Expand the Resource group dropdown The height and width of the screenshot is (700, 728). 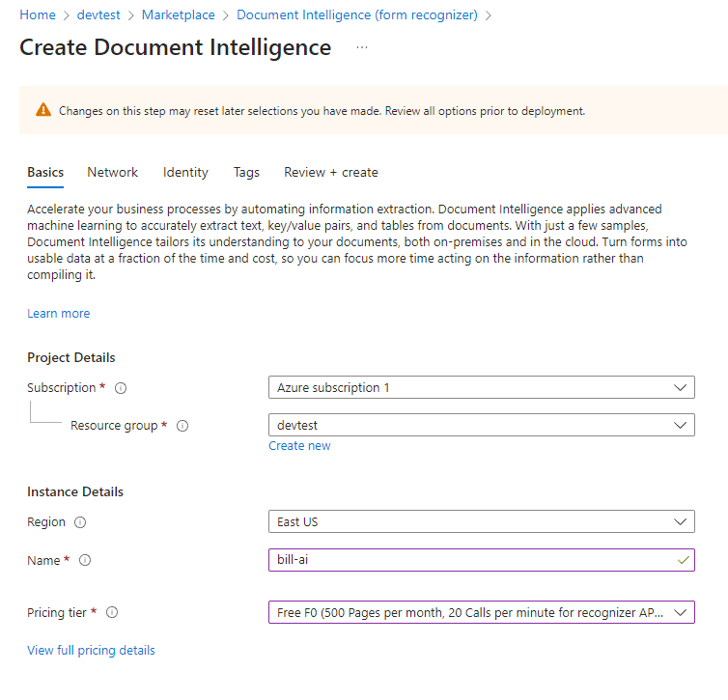coord(481,425)
